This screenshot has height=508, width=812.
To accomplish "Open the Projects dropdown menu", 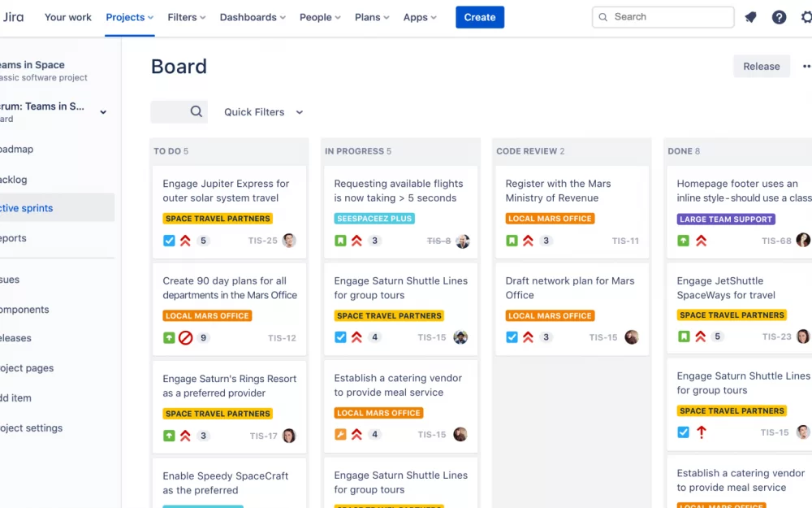I will pos(129,17).
